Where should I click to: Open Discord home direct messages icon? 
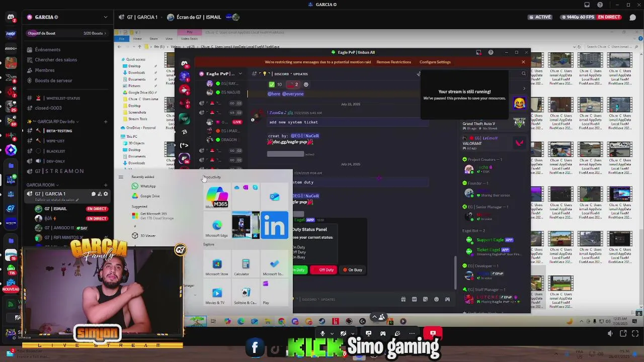(x=11, y=17)
